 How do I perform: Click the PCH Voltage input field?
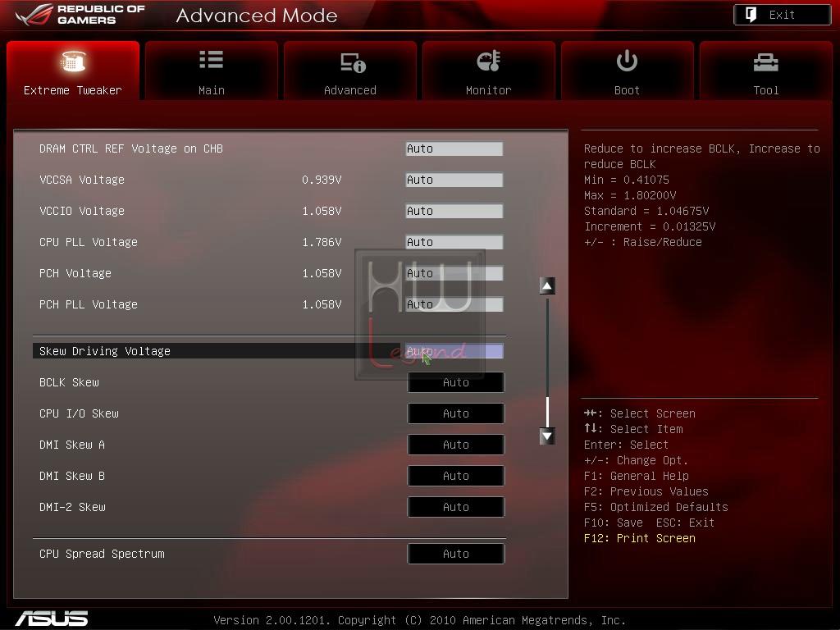tap(454, 273)
